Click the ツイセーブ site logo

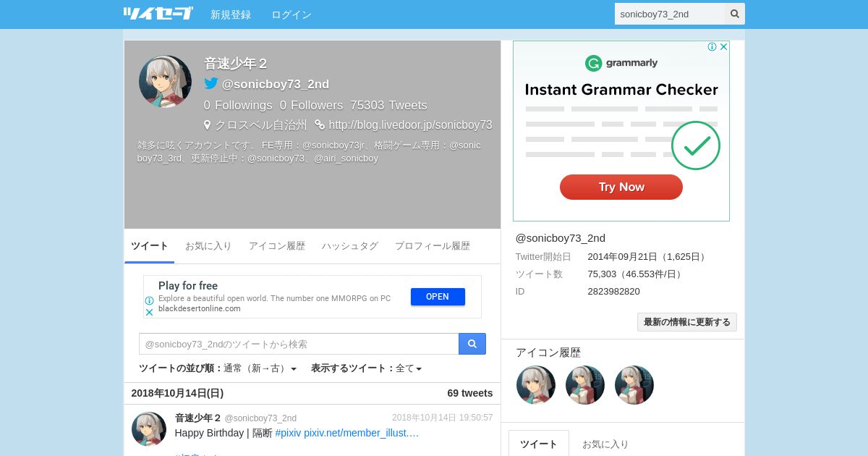pos(158,13)
